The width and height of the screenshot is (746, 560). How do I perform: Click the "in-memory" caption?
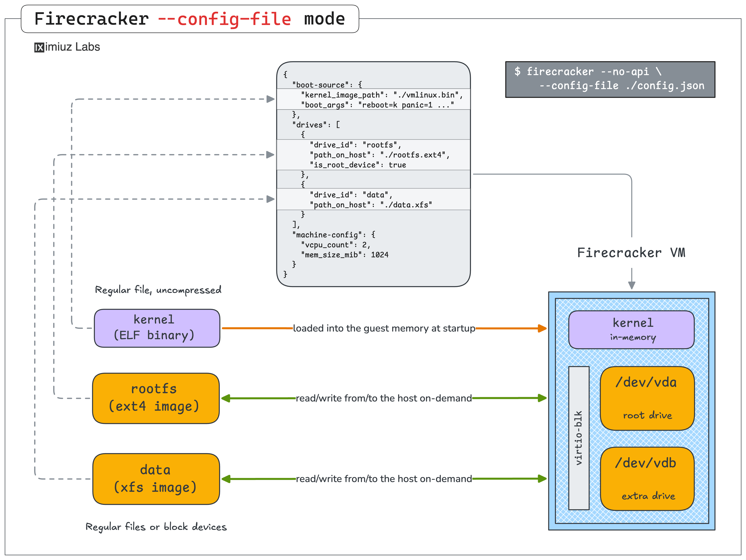pos(633,338)
